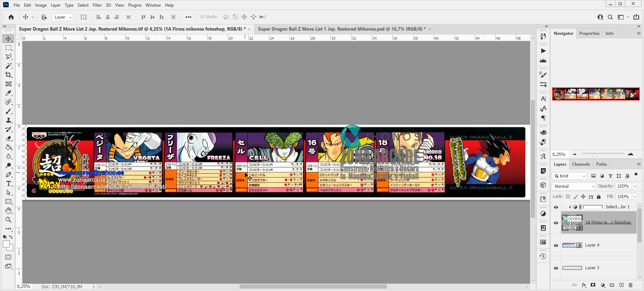644x291 pixels.
Task: Select the Clone Stamp tool
Action: click(8, 120)
